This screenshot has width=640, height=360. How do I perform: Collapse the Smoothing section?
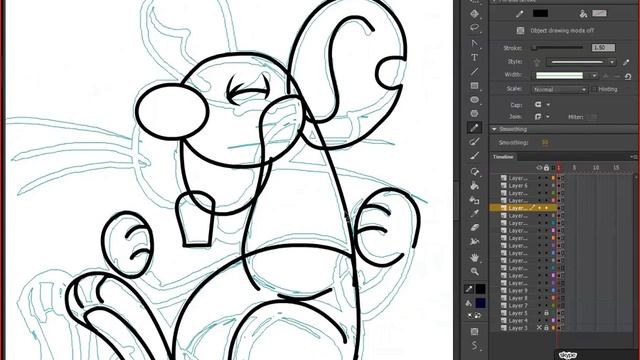[x=494, y=129]
